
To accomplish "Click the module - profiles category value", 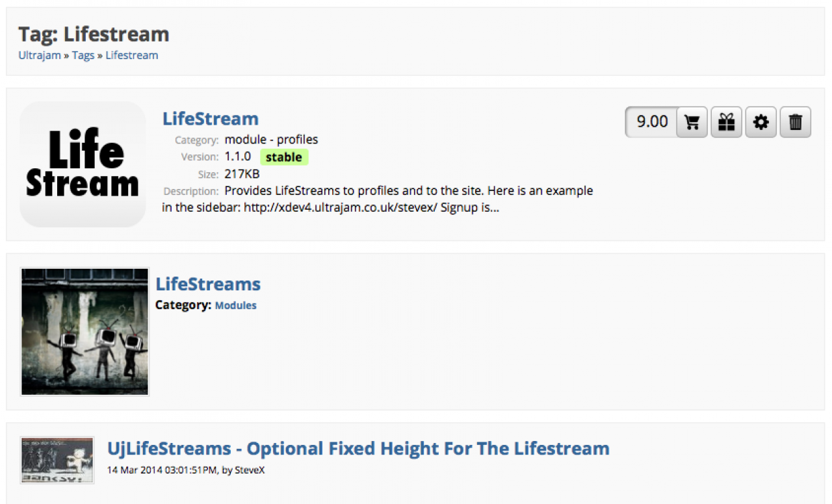I will (271, 140).
